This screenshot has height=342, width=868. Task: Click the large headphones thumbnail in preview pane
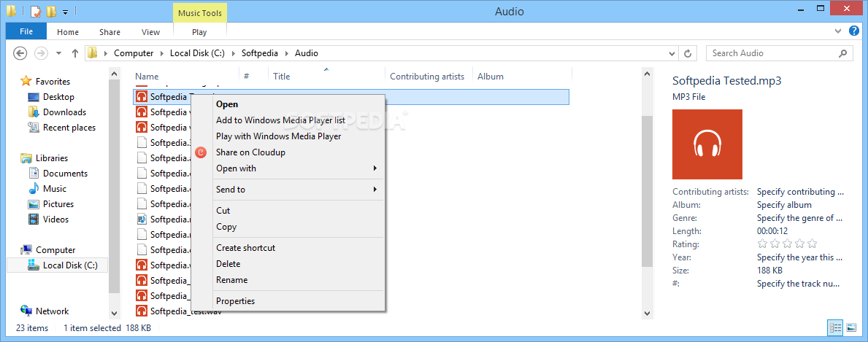(707, 144)
